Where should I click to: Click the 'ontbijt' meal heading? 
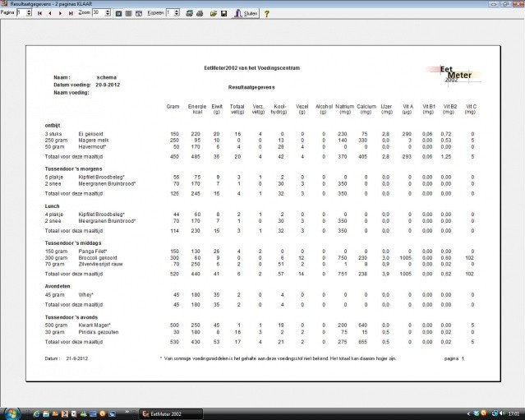click(53, 126)
